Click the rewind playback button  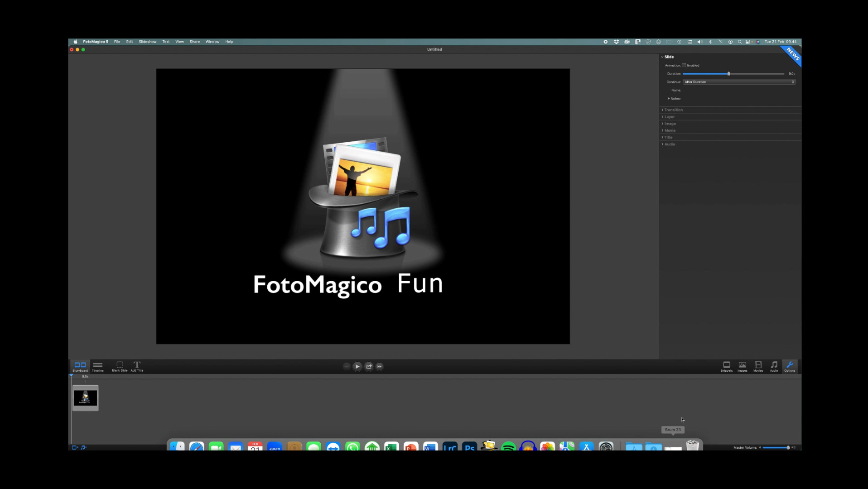[347, 366]
